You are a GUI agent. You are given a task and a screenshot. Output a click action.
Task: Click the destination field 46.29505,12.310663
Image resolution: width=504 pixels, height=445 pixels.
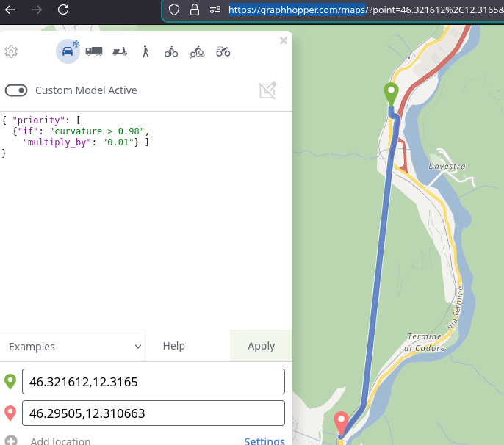click(153, 413)
